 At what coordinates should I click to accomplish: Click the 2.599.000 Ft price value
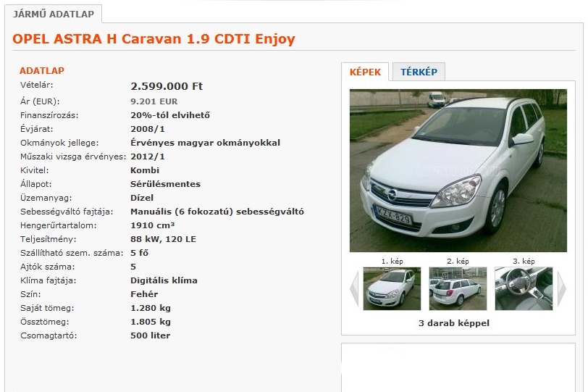point(167,86)
